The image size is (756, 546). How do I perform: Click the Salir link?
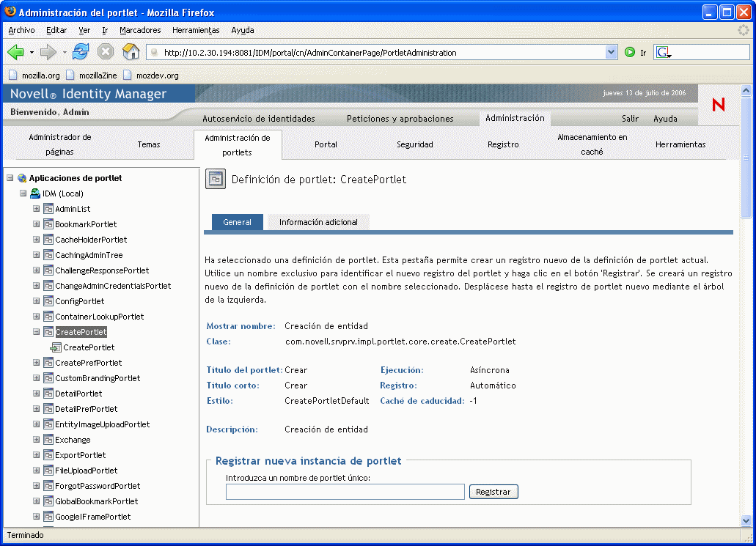point(630,119)
